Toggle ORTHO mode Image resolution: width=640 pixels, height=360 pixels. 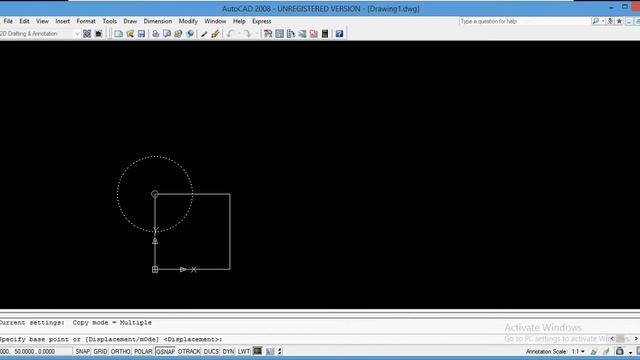pyautogui.click(x=120, y=351)
